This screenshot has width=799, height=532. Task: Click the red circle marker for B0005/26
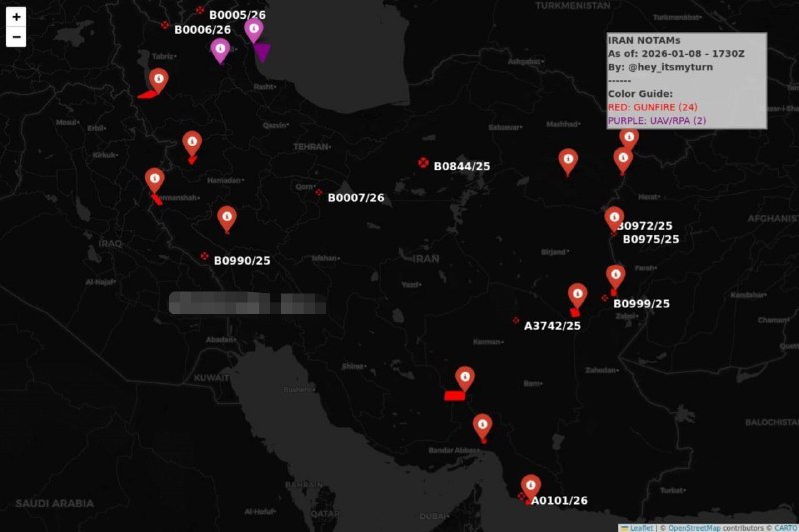200,10
